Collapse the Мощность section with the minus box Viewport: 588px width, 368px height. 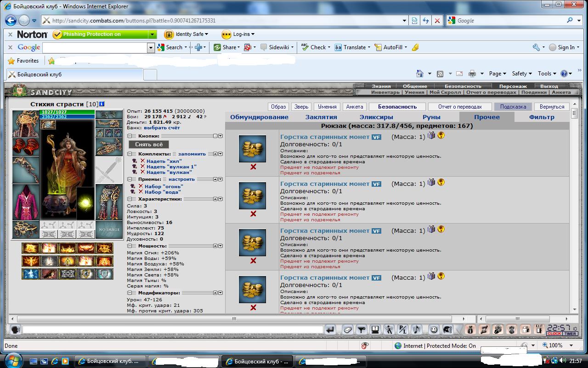tap(130, 246)
